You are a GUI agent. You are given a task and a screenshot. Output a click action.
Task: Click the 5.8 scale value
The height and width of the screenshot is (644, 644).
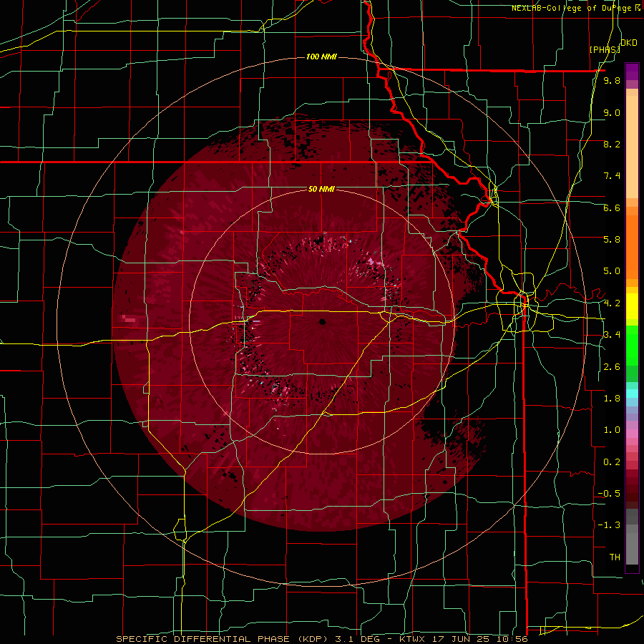tap(612, 240)
